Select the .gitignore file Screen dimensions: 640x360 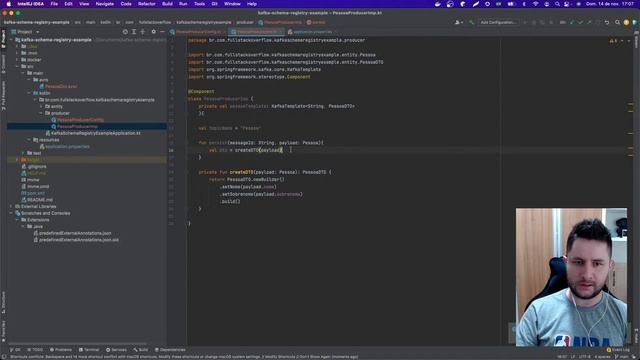(x=34, y=167)
